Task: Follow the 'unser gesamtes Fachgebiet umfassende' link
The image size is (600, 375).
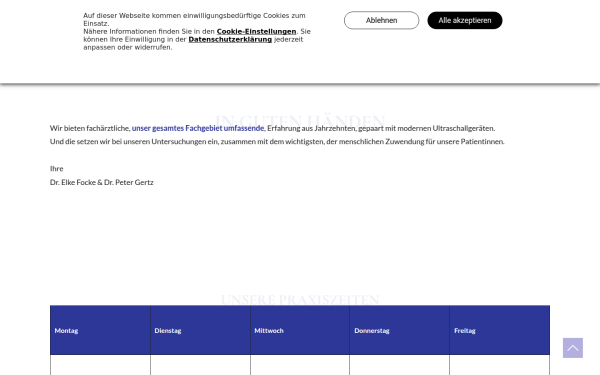Action: click(x=198, y=128)
